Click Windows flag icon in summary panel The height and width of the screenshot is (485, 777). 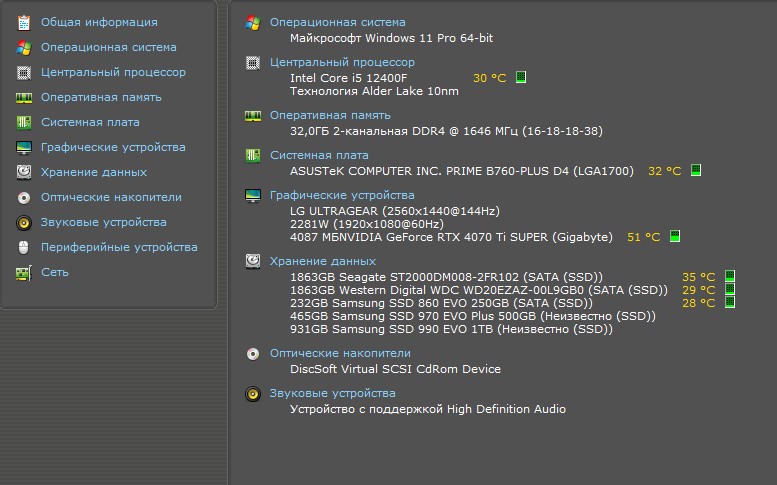(253, 23)
